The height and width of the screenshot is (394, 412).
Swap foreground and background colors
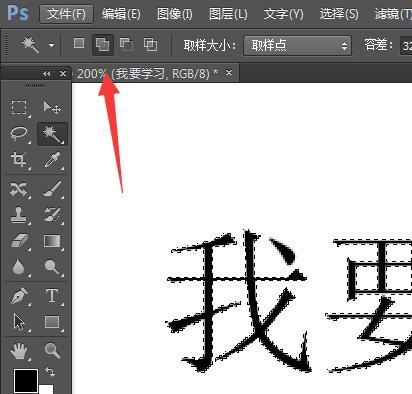[x=50, y=371]
